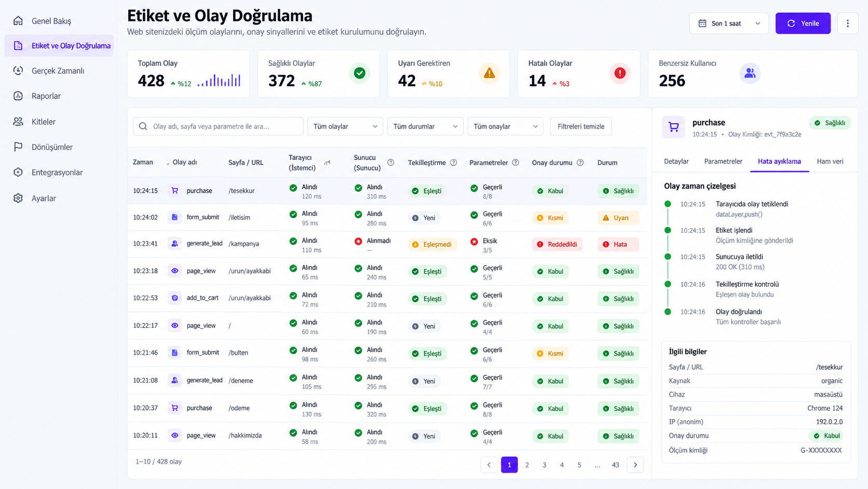Open the Ham veri tab
This screenshot has width=868, height=489.
[830, 162]
